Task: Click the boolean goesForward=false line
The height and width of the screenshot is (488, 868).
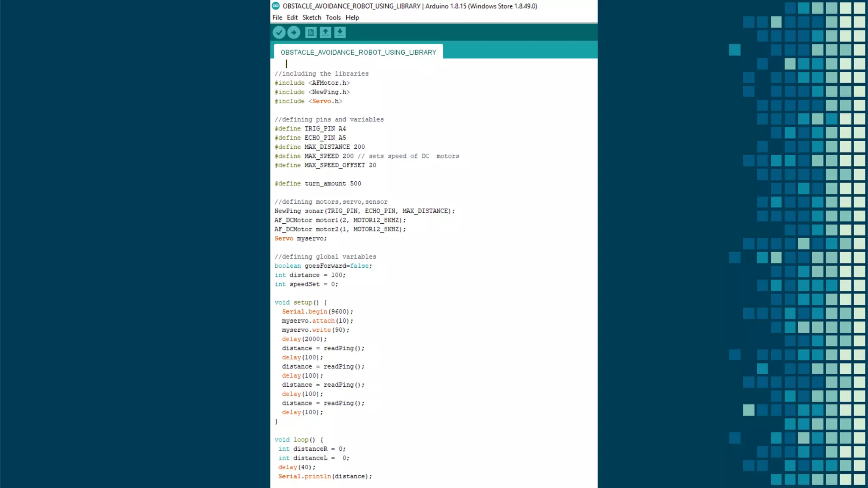Action: (323, 266)
